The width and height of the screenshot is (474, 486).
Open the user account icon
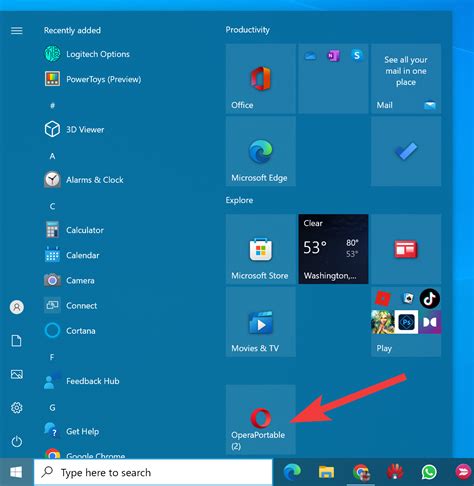tap(17, 307)
